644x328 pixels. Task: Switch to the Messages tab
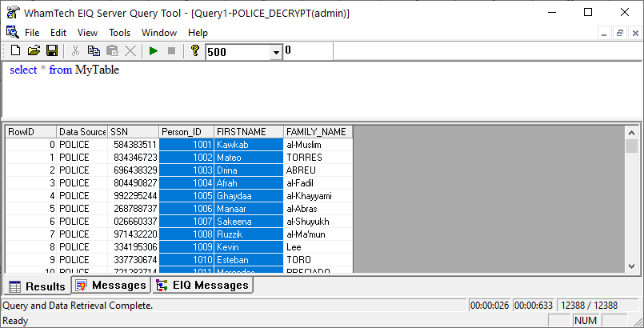click(x=111, y=285)
